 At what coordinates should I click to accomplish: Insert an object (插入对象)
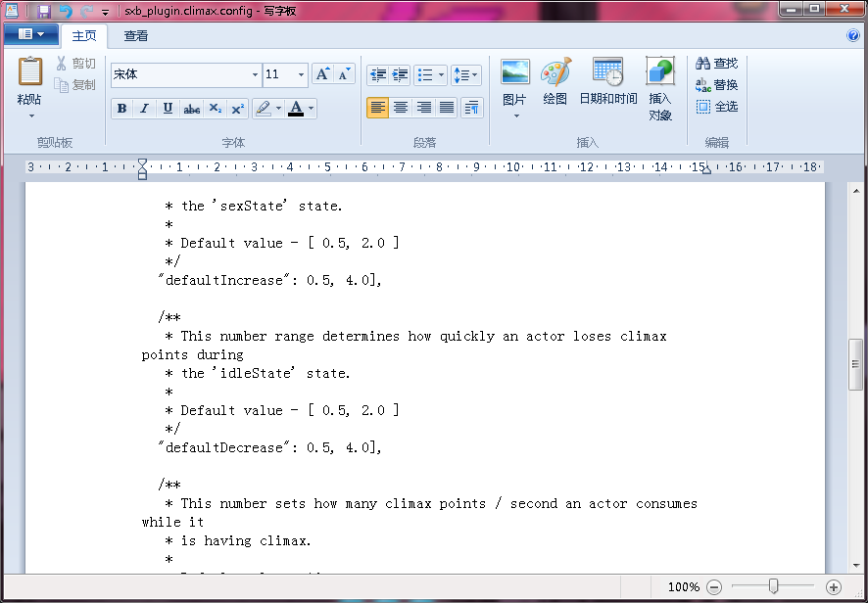pos(660,88)
